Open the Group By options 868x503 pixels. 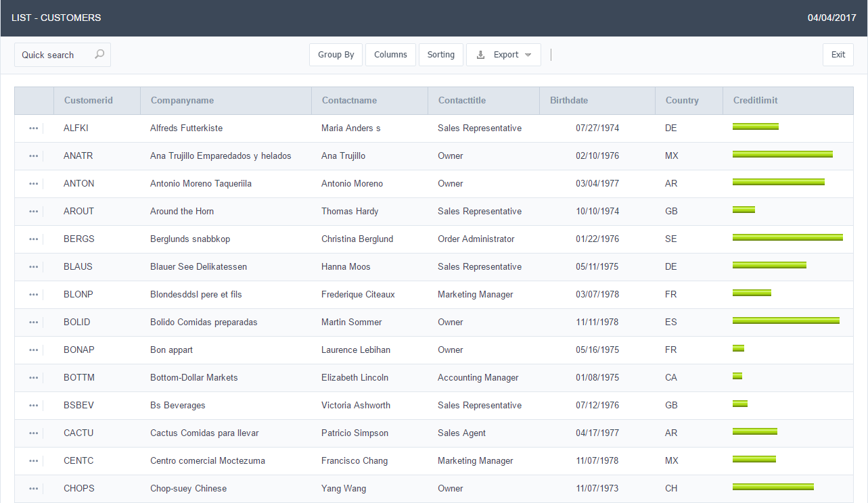pyautogui.click(x=336, y=55)
